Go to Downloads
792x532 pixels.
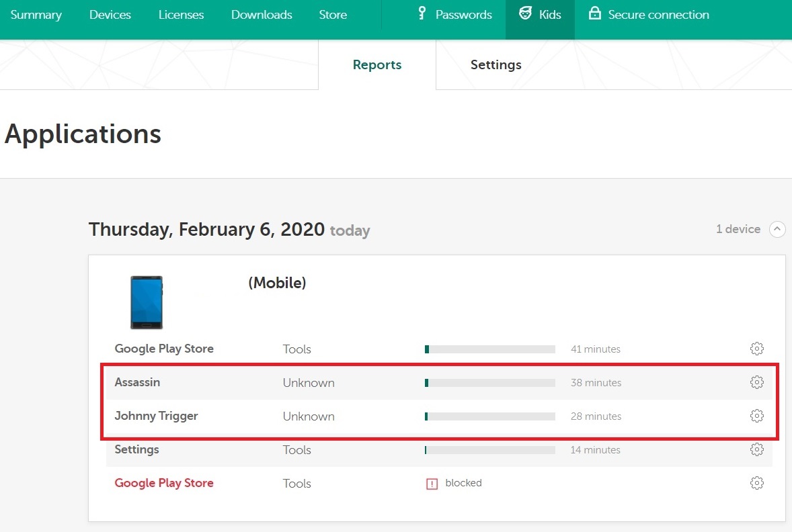[262, 15]
